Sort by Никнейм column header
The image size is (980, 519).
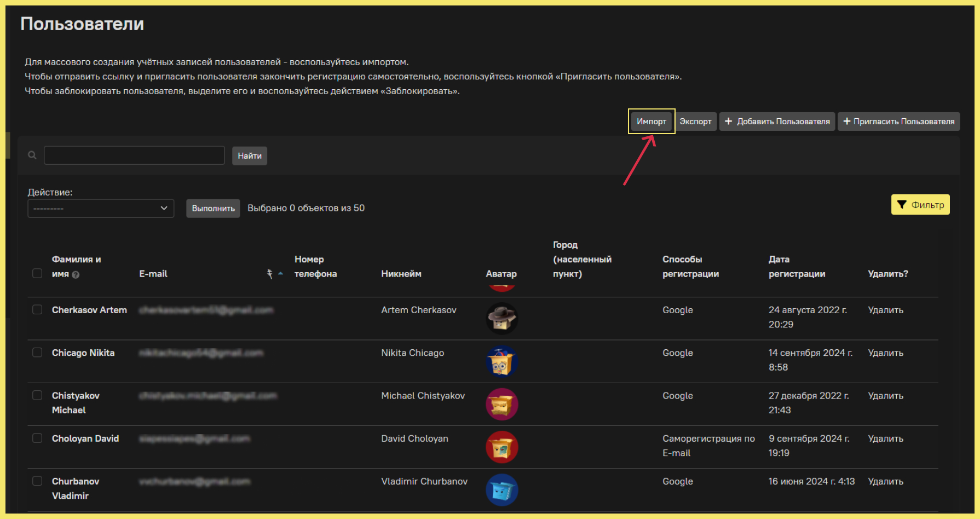pyautogui.click(x=401, y=274)
